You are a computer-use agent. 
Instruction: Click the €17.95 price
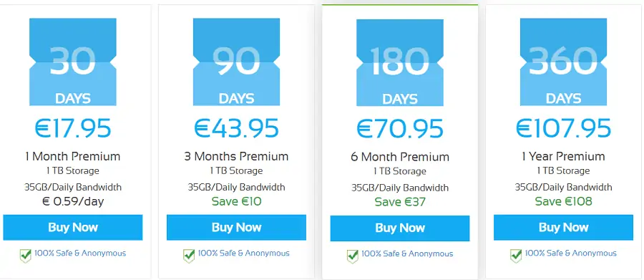pyautogui.click(x=73, y=128)
